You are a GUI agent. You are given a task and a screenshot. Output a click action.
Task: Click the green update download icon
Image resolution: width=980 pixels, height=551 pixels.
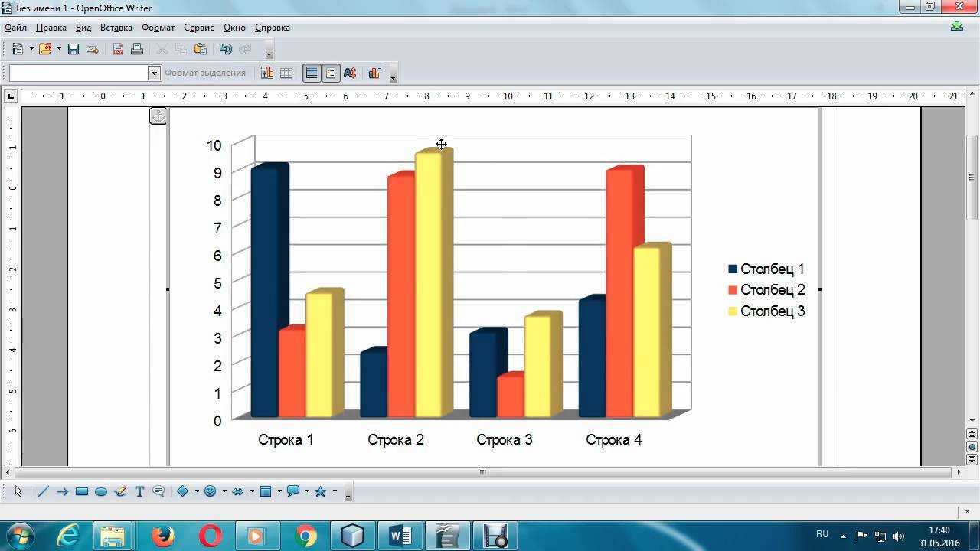tap(957, 27)
